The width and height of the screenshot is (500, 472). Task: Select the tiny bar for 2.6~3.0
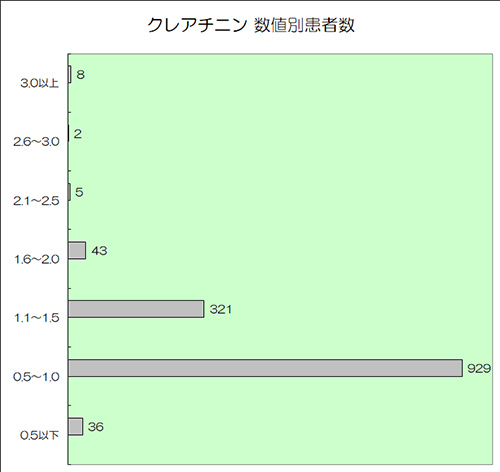point(69,133)
